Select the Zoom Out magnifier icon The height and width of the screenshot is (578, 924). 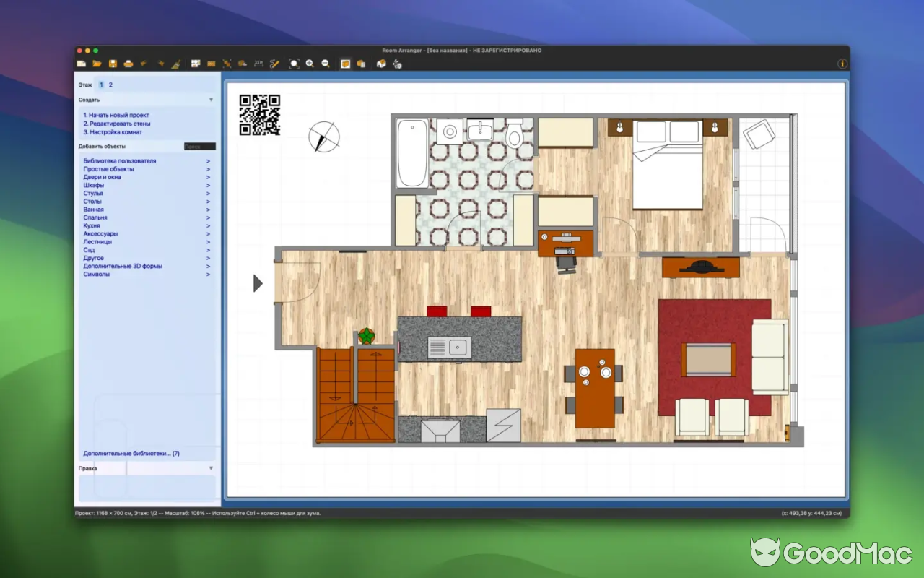click(325, 64)
